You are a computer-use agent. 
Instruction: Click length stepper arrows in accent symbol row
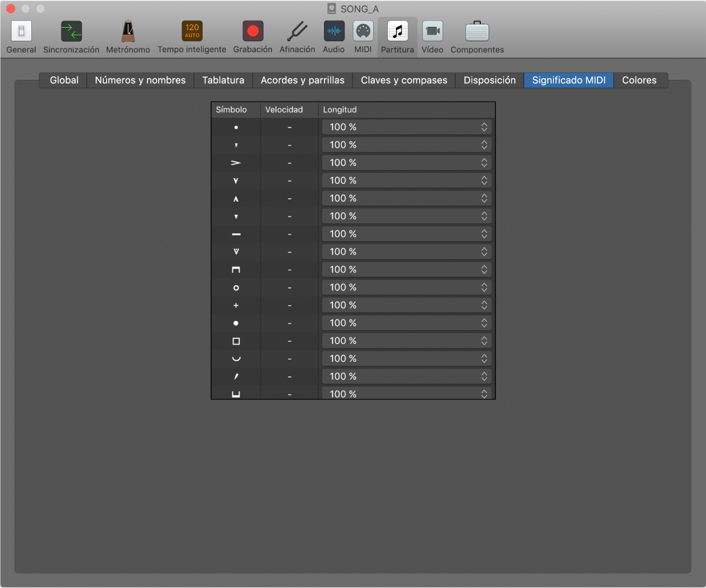tap(484, 163)
